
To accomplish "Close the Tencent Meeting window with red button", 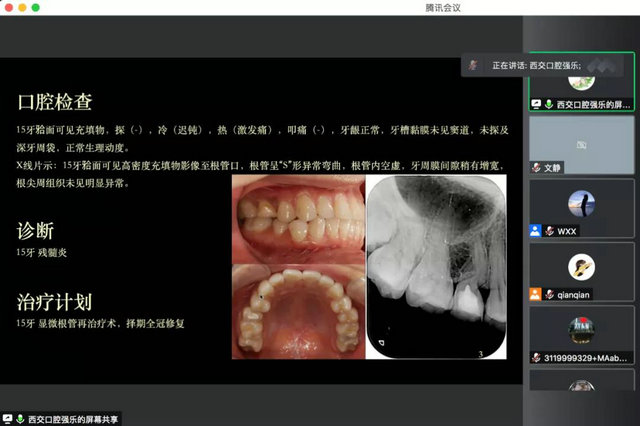I will [9, 7].
